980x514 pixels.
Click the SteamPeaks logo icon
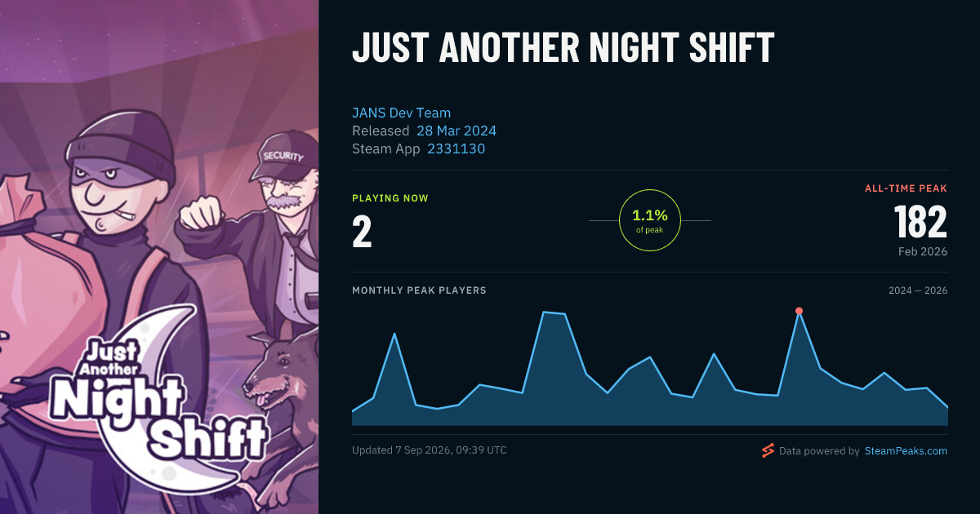pos(768,450)
